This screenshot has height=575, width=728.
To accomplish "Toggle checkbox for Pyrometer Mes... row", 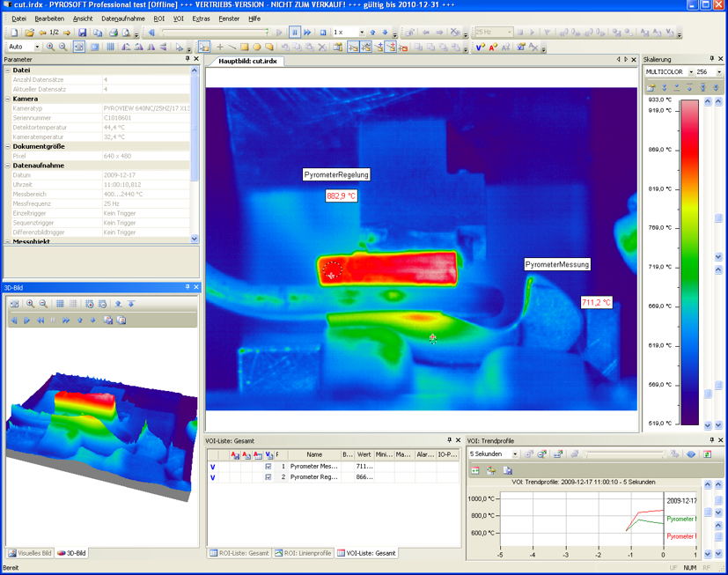I will (x=268, y=466).
